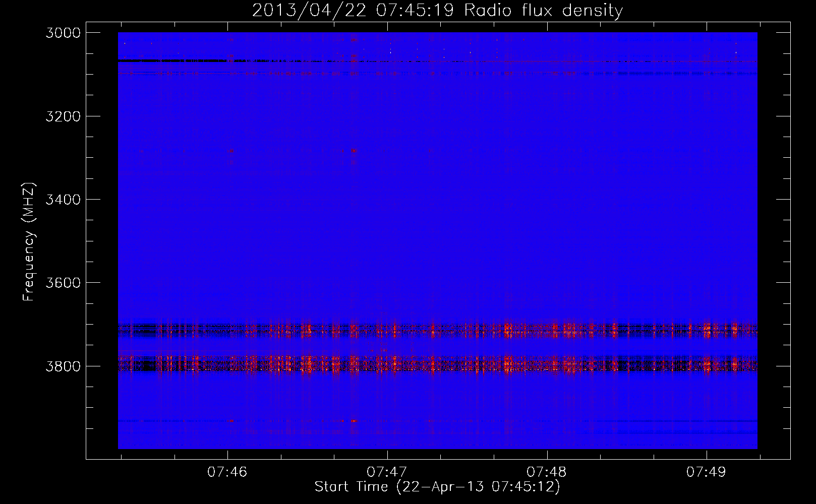The height and width of the screenshot is (504, 816).
Task: Select the 3200 frequency tick label
Action: click(63, 116)
